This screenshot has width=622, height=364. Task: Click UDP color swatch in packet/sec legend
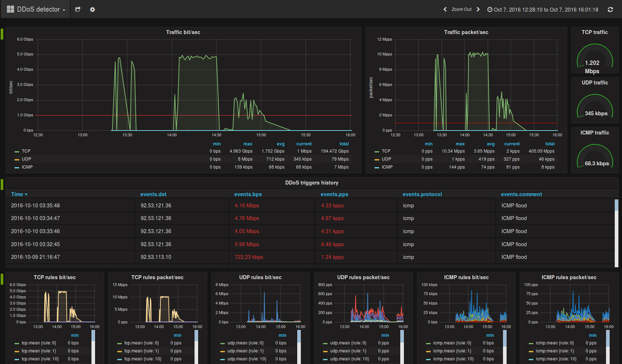point(377,160)
